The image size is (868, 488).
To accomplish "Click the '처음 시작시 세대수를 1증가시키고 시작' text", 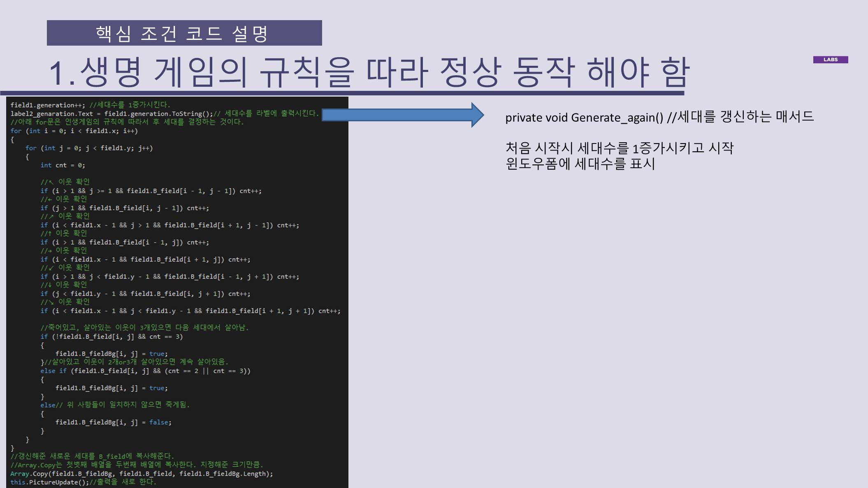I will pos(619,148).
